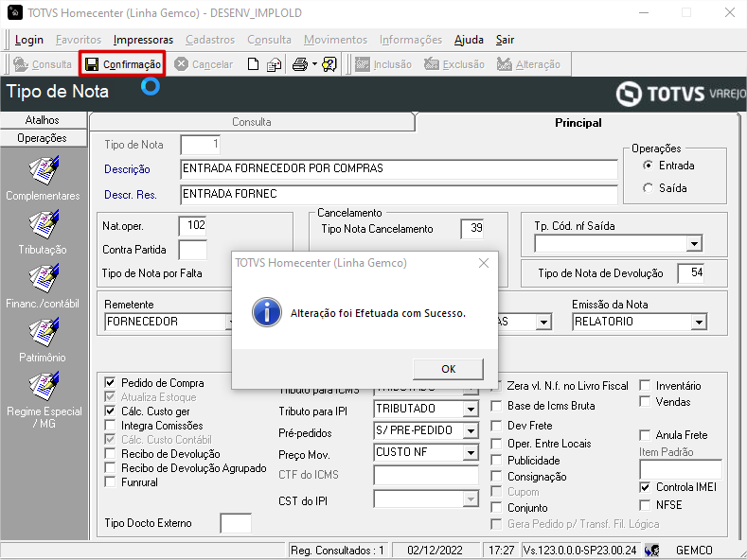The width and height of the screenshot is (747, 560).
Task: Open the Pré-pedidos dropdown
Action: [471, 430]
